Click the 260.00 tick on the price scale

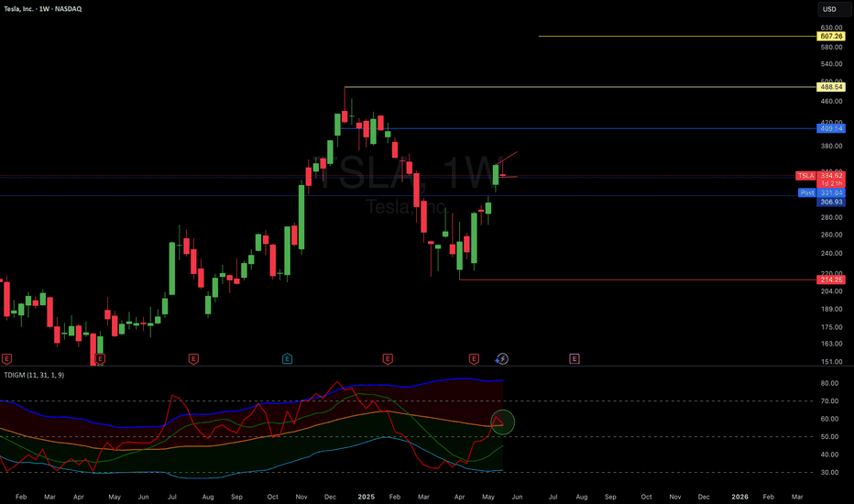pos(831,235)
